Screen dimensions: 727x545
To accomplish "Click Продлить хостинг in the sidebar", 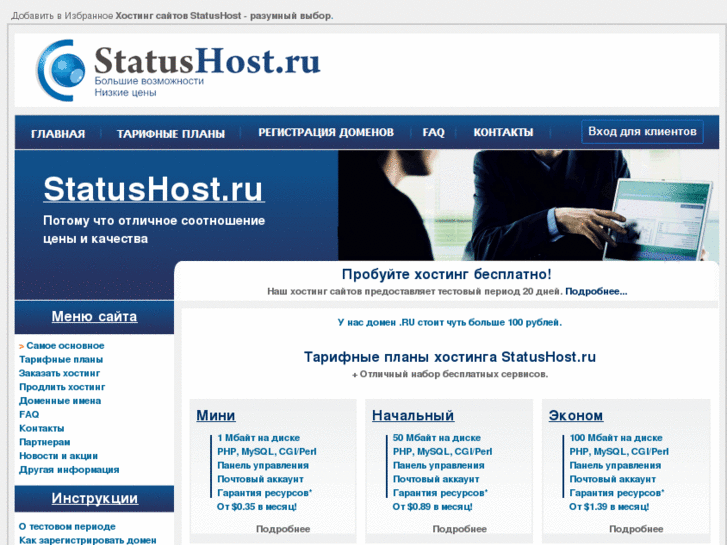I will [x=62, y=387].
